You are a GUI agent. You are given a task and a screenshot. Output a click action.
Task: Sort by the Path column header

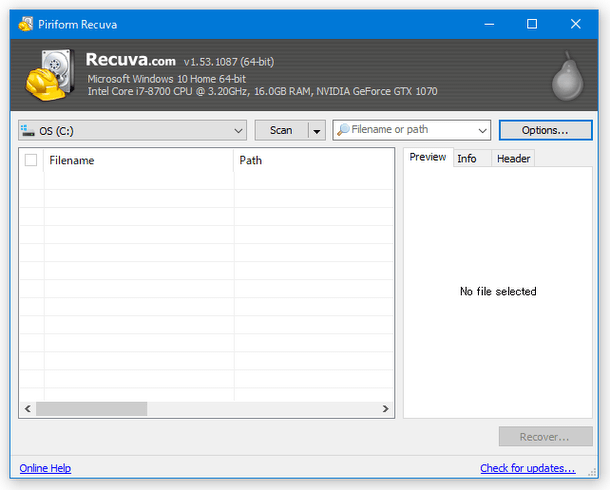314,160
